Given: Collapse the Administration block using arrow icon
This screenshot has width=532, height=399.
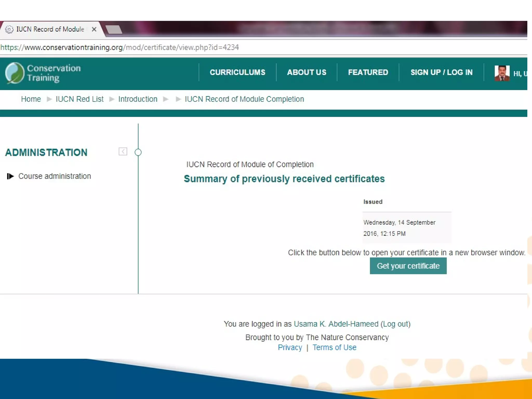Looking at the screenshot, I should 123,151.
